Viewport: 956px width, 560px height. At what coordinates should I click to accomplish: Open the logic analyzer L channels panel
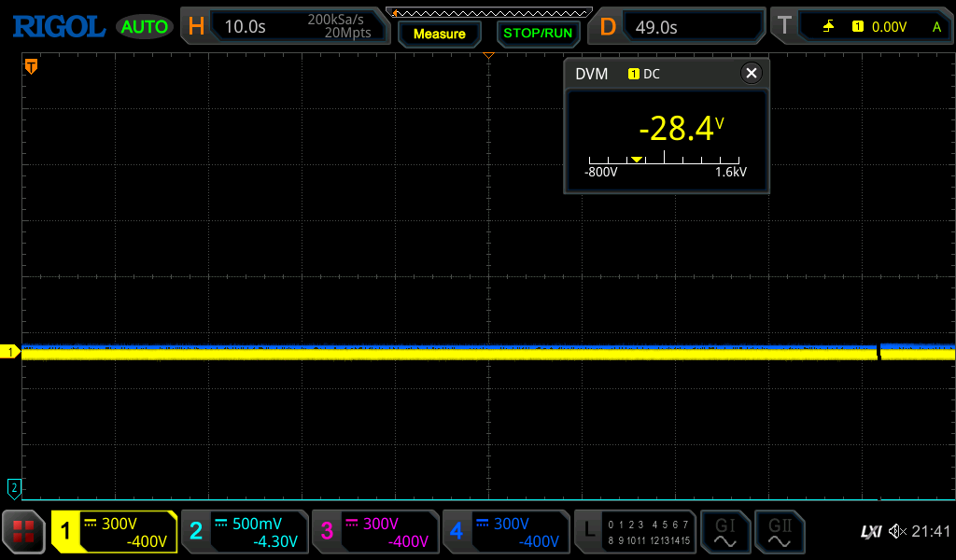tap(637, 532)
